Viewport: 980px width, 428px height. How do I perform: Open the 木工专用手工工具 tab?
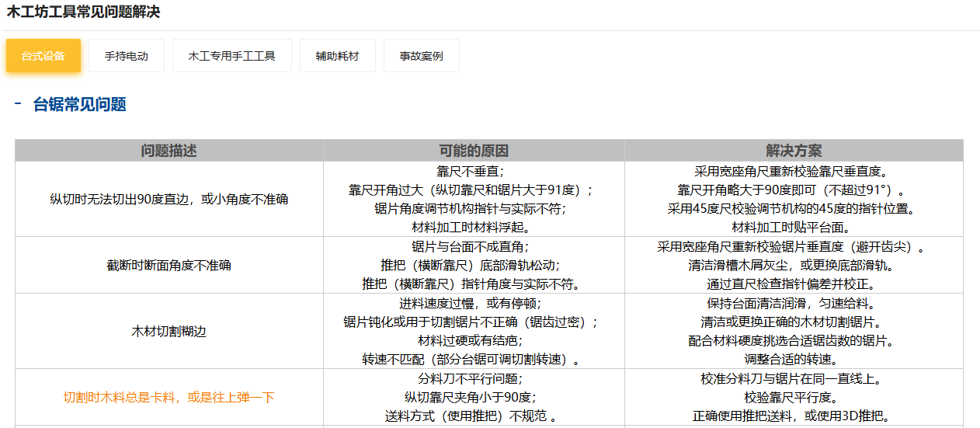tap(231, 56)
